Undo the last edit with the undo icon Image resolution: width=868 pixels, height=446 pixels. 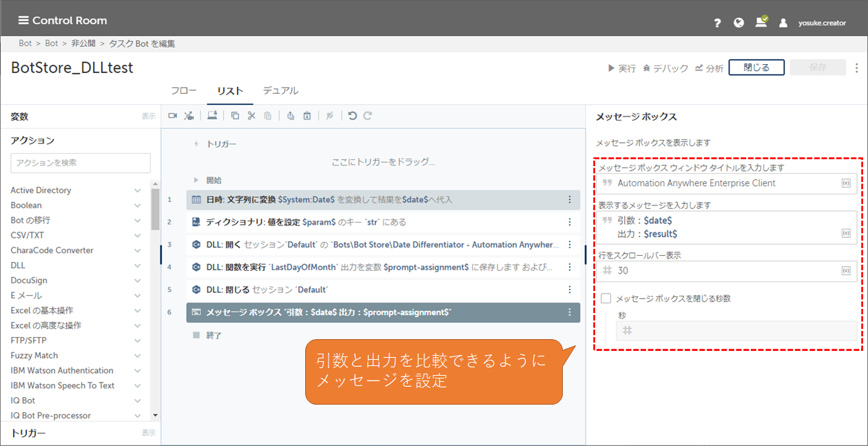click(353, 116)
